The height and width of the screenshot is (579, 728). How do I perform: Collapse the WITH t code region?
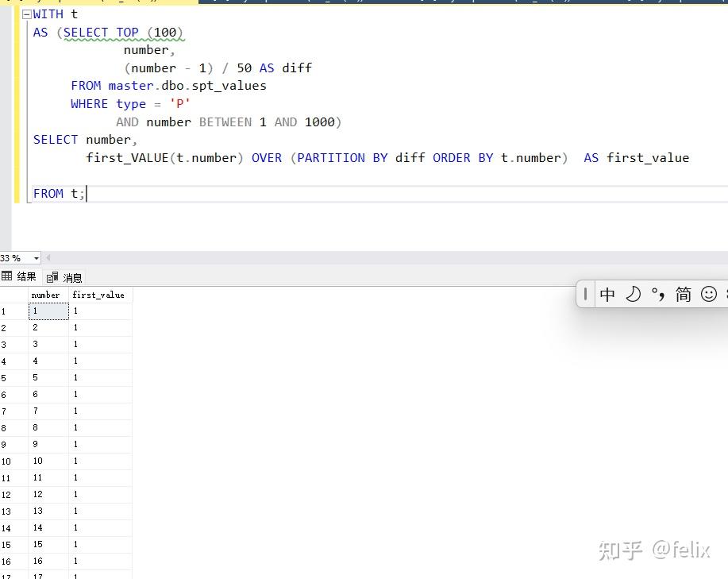pyautogui.click(x=25, y=14)
